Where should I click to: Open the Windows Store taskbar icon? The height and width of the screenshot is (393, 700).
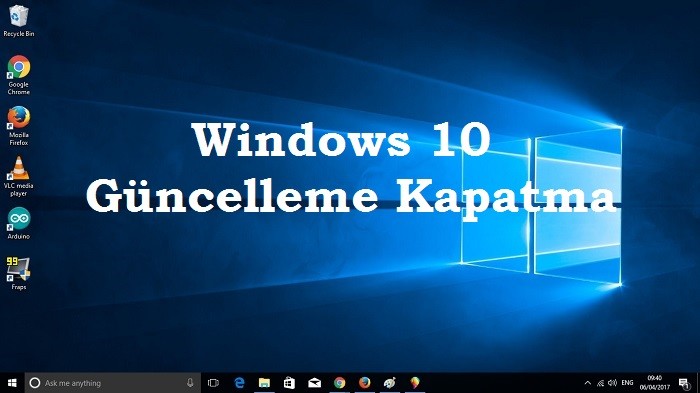[x=289, y=383]
